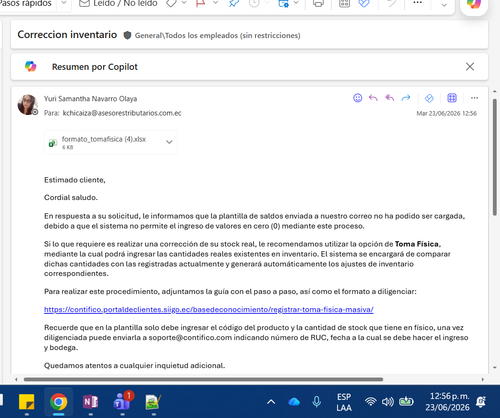The height and width of the screenshot is (418, 500).
Task: Expand the ribbon with the chevron
Action: pyautogui.click(x=444, y=5)
